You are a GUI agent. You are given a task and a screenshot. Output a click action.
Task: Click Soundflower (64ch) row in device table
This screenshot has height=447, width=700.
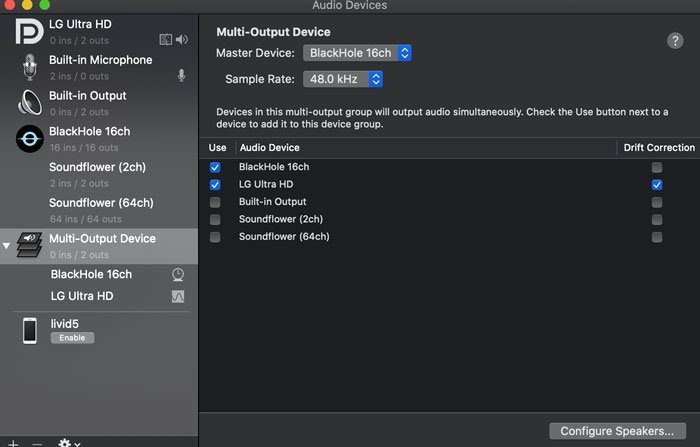pyautogui.click(x=449, y=237)
